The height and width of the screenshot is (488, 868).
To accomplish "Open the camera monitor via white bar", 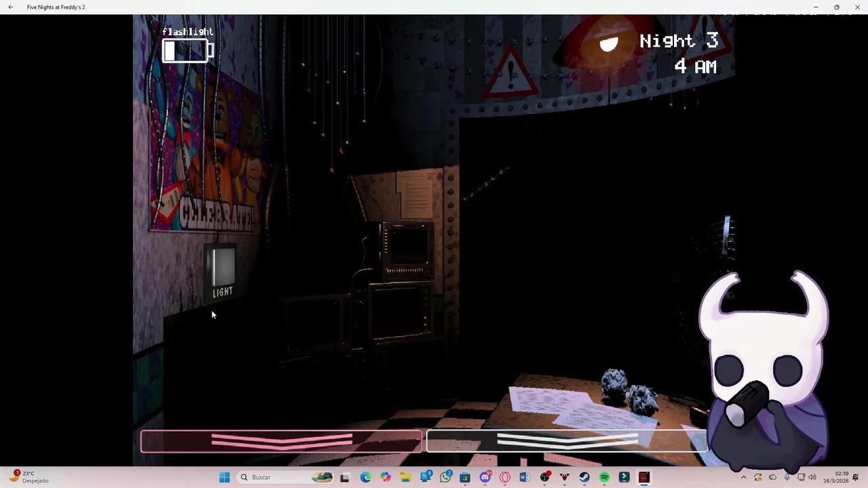I will pyautogui.click(x=567, y=441).
